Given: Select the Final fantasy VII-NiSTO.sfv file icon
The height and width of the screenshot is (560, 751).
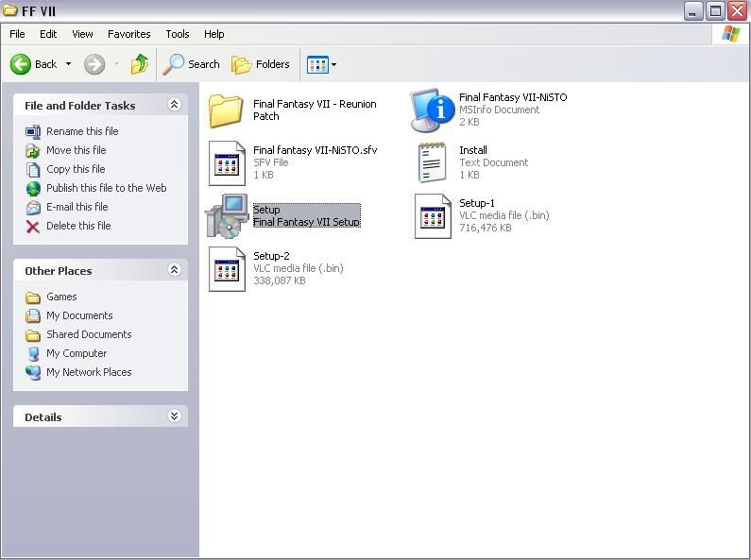Looking at the screenshot, I should pyautogui.click(x=227, y=163).
